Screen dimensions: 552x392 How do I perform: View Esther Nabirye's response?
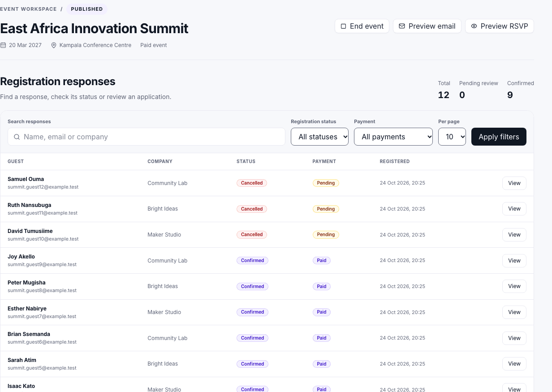[514, 312]
